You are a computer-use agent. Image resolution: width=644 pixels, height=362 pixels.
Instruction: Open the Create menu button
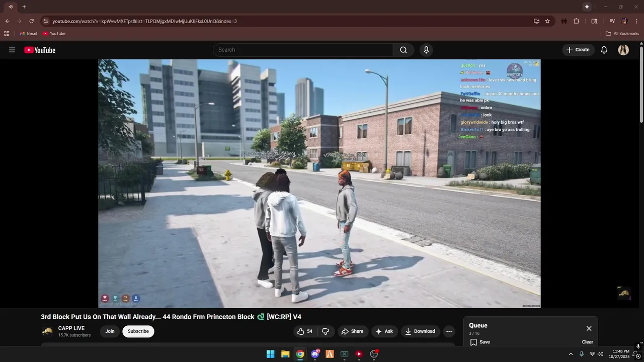click(578, 50)
